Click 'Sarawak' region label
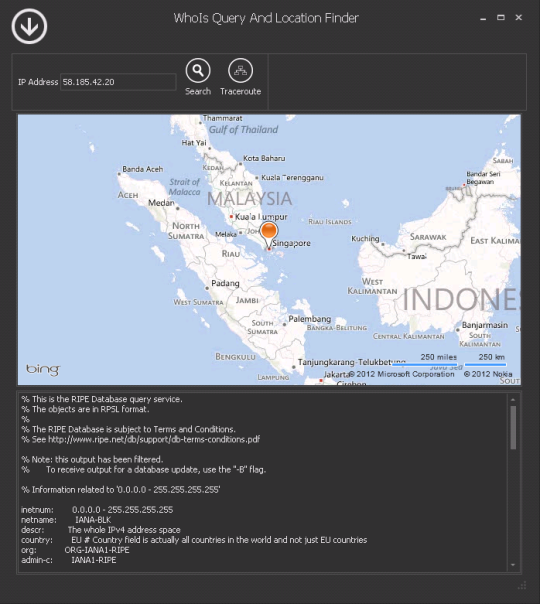Image resolution: width=540 pixels, height=604 pixels. point(428,237)
